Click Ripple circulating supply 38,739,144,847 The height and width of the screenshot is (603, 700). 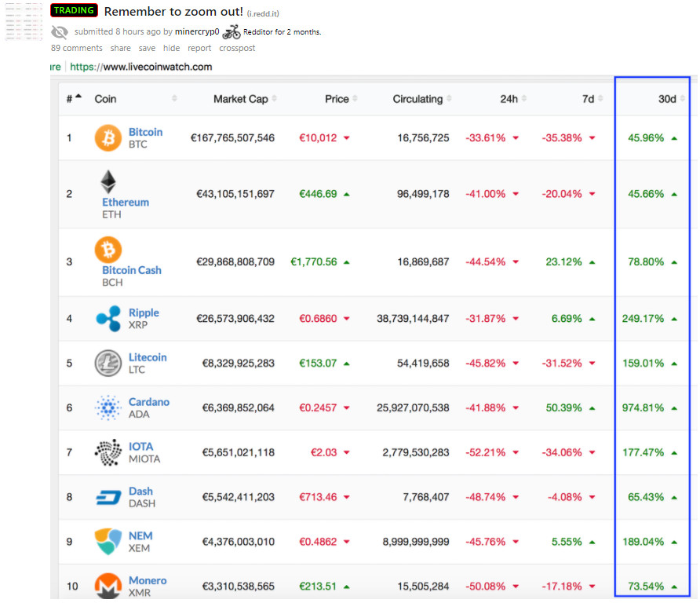coord(413,319)
